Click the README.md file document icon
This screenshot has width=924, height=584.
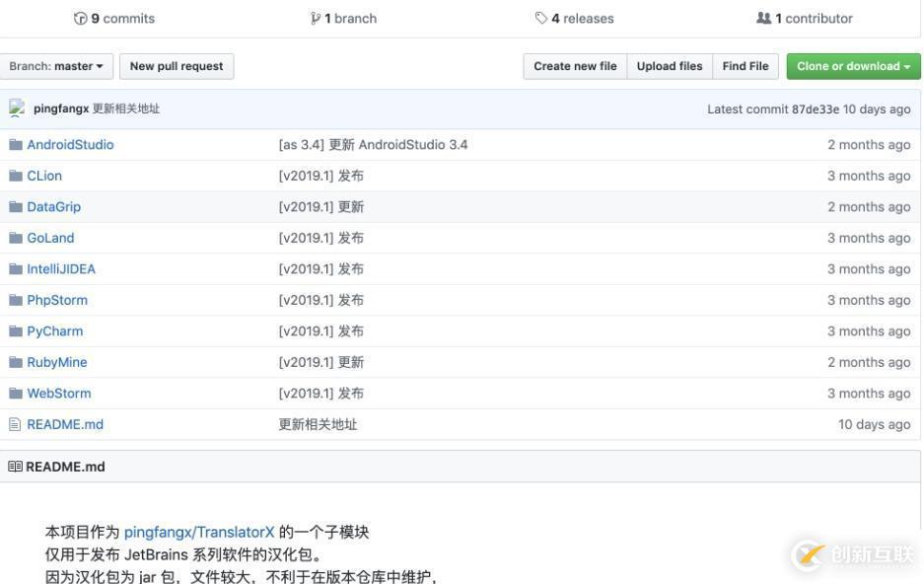point(15,424)
